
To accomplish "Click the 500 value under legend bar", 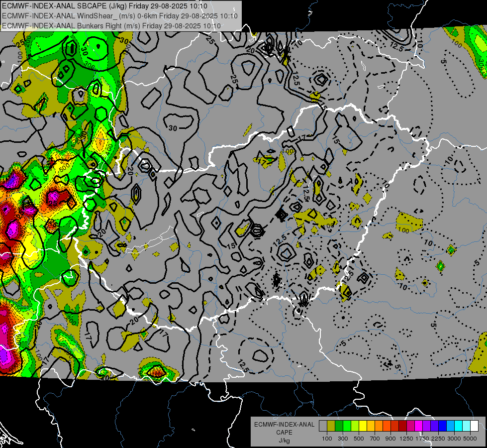I will tap(359, 439).
